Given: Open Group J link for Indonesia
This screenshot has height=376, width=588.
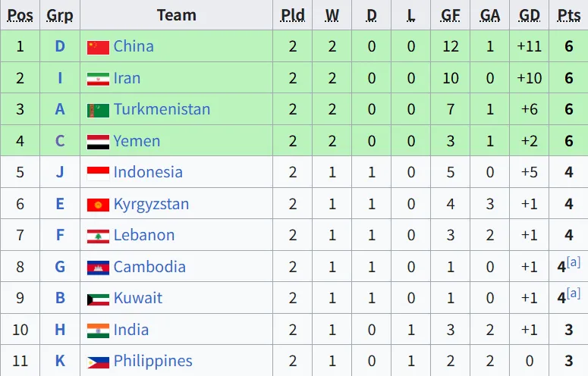Looking at the screenshot, I should (x=60, y=172).
